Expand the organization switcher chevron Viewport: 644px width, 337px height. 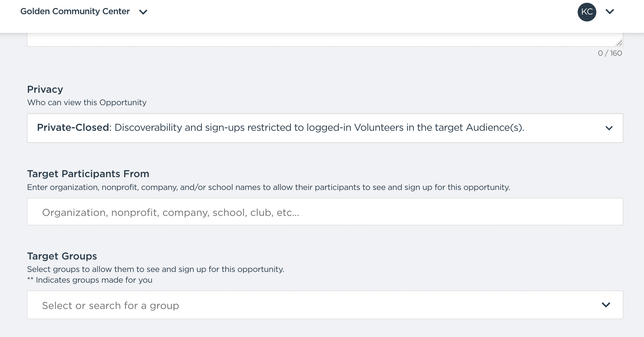(x=143, y=12)
